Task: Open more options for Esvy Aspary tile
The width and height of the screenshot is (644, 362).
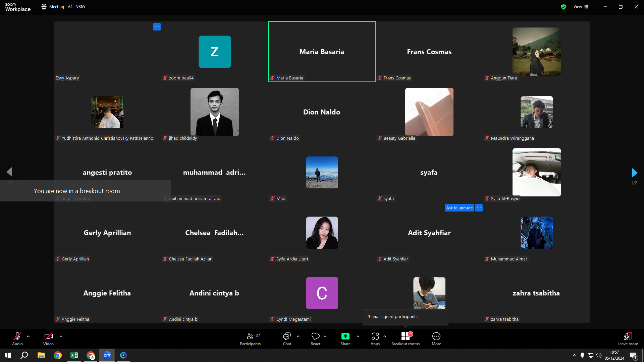Action: click(157, 27)
